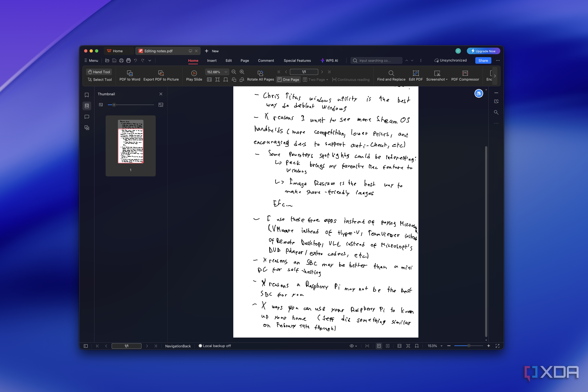Image resolution: width=588 pixels, height=392 pixels.
Task: Click the print icon
Action: pos(121,60)
